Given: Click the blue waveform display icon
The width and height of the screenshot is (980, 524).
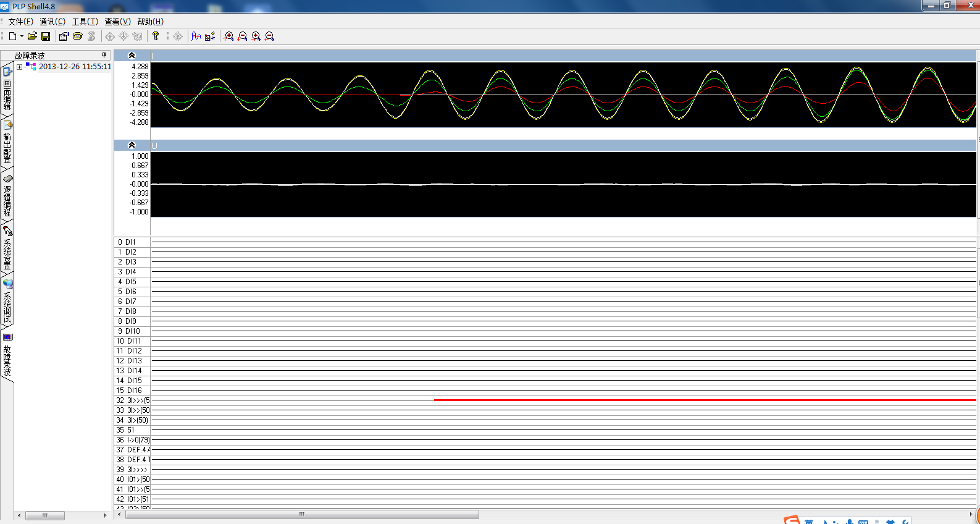Looking at the screenshot, I should [196, 36].
